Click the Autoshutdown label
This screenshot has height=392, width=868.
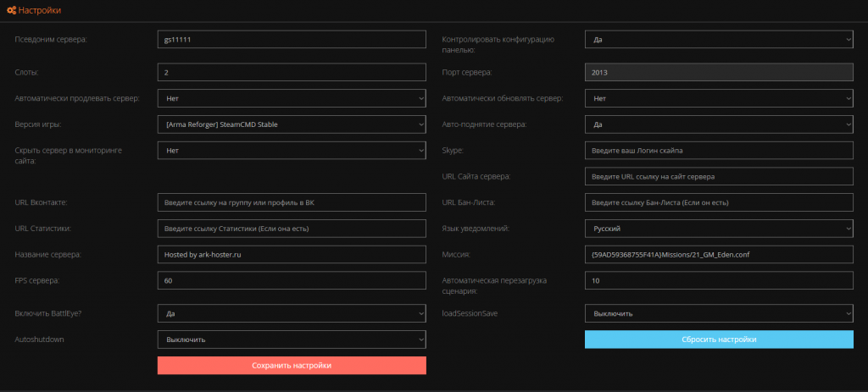tap(39, 340)
